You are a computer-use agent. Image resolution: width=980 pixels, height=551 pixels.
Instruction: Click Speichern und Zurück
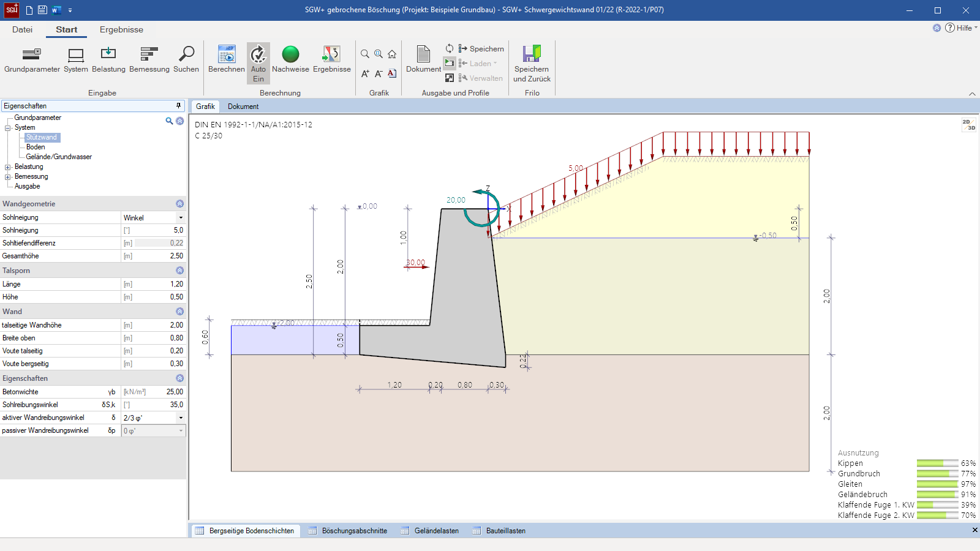pyautogui.click(x=532, y=64)
